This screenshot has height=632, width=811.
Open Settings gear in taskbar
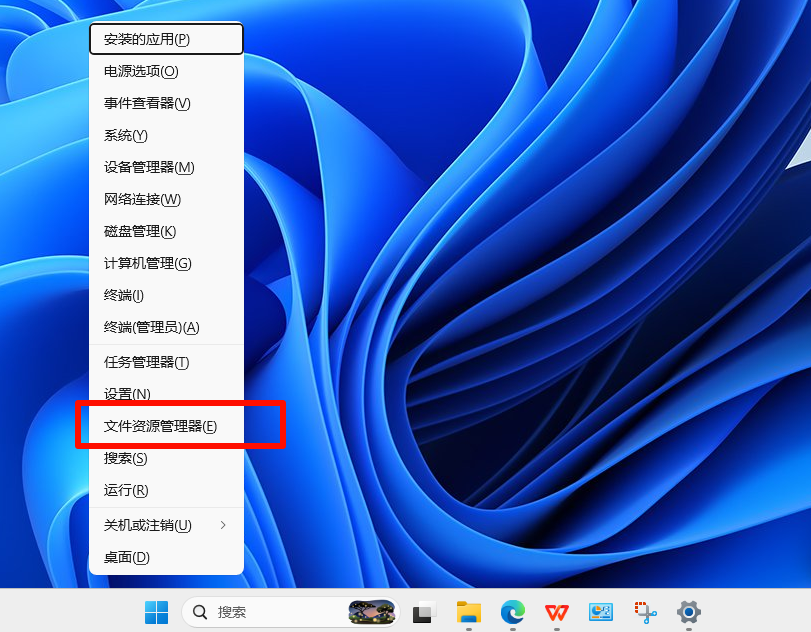(x=689, y=612)
